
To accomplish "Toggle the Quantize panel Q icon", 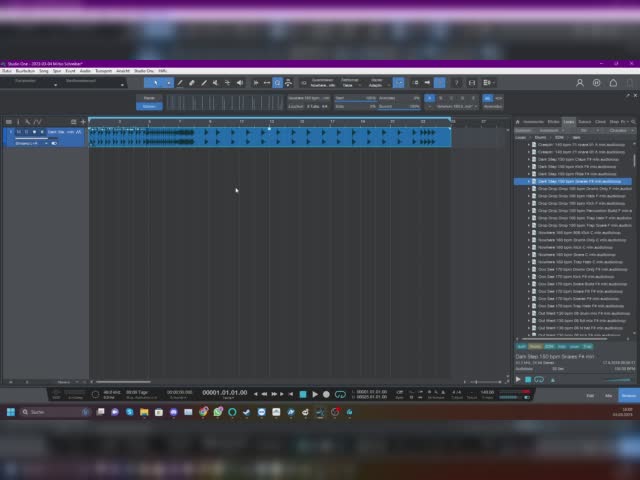I will 278,83.
